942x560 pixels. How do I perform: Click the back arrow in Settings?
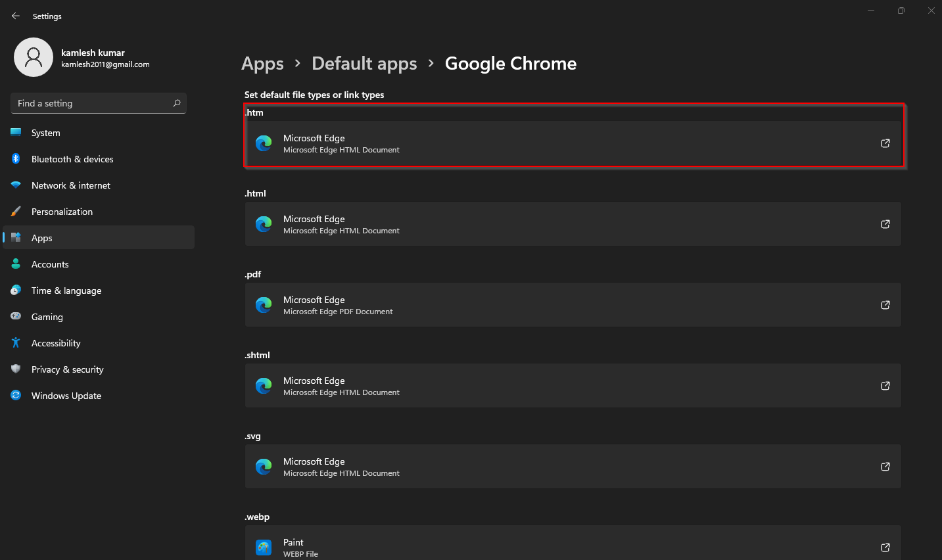tap(16, 16)
